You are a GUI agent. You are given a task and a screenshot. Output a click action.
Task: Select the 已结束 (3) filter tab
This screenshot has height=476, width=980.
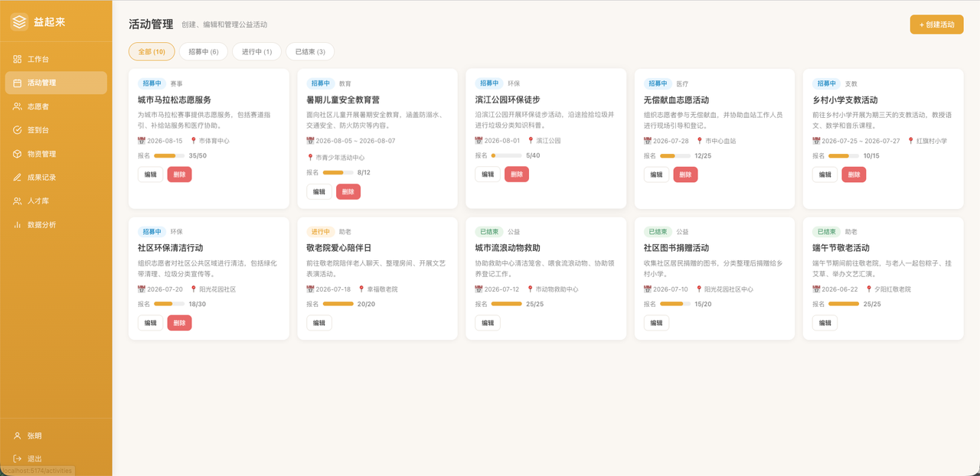click(x=310, y=52)
